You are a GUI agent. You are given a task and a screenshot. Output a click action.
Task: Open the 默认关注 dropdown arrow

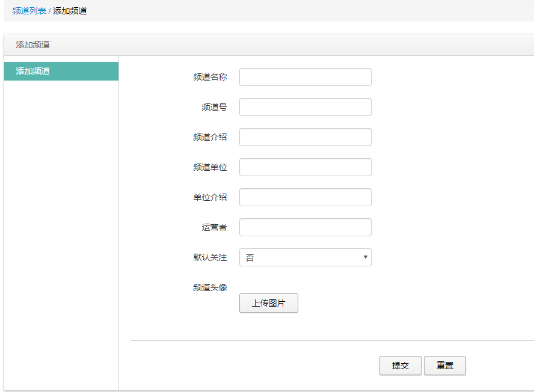(365, 257)
